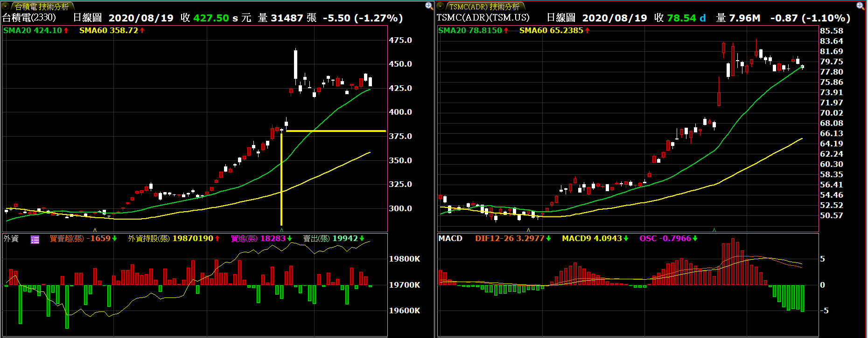
Task: Select the TSMC(ADR) 技術分析 tab
Action: pyautogui.click(x=484, y=7)
